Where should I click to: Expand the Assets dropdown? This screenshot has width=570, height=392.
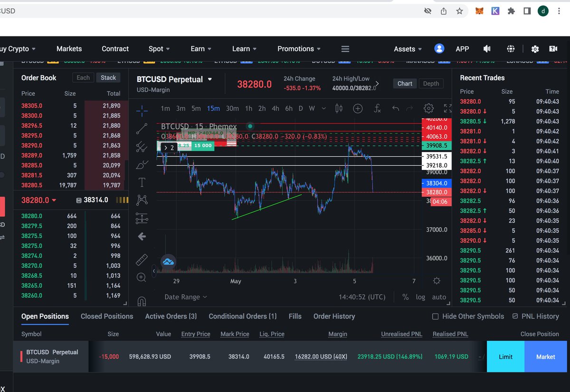(408, 49)
